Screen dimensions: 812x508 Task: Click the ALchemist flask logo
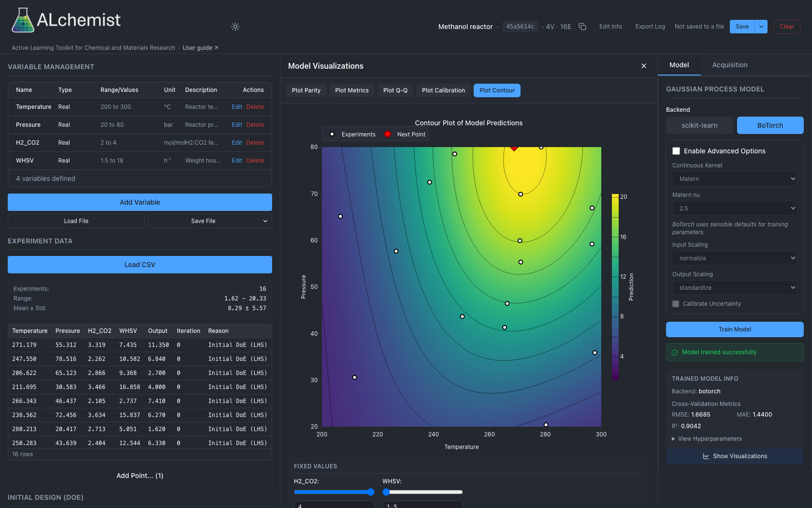coord(23,20)
